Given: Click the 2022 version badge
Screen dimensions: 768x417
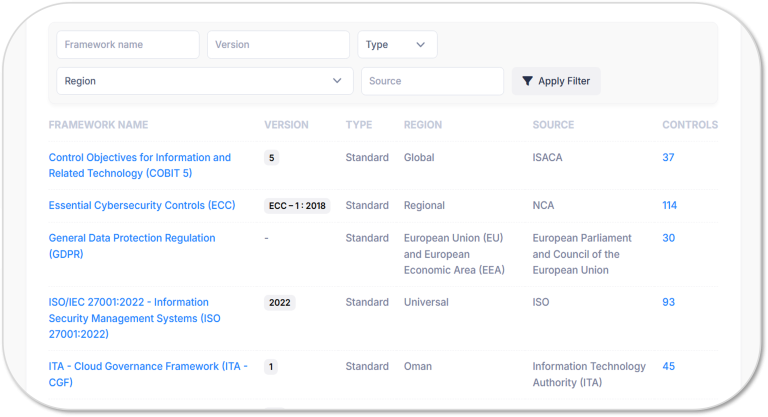Looking at the screenshot, I should [280, 302].
